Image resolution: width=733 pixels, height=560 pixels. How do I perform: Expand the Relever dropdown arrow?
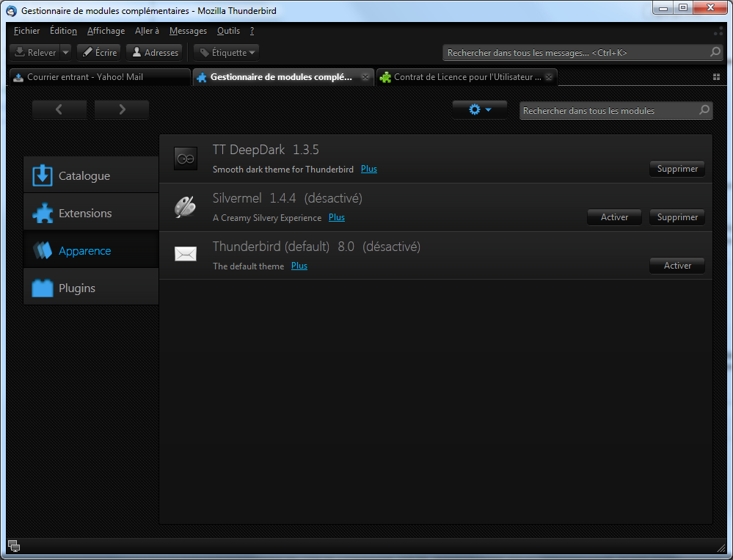(66, 52)
